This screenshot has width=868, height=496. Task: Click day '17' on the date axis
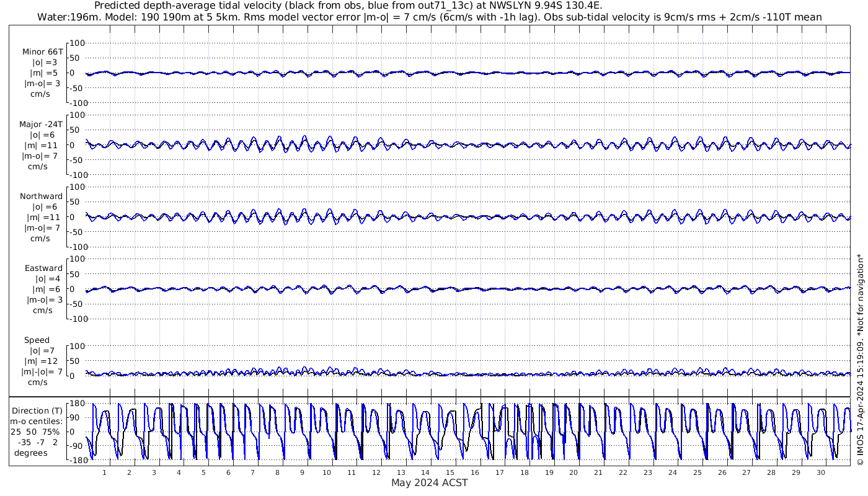click(x=499, y=472)
